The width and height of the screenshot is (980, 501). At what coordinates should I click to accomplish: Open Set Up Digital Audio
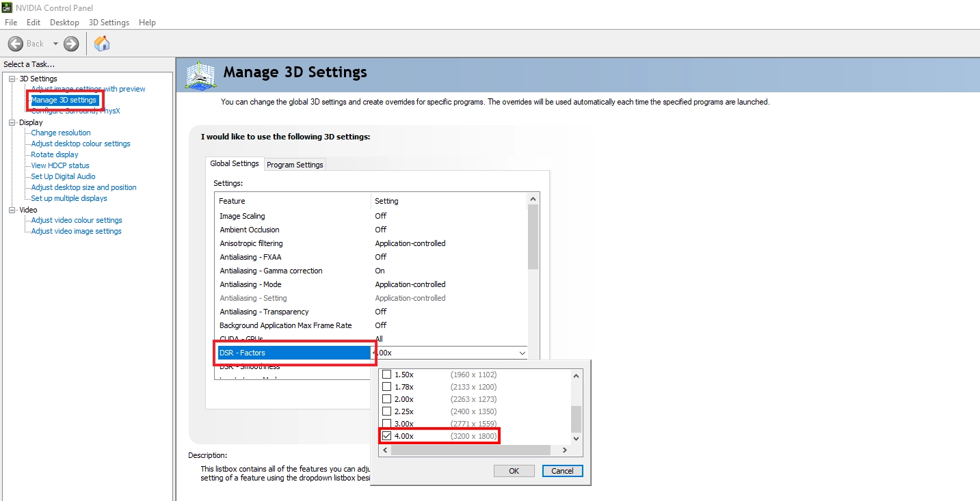pos(63,176)
